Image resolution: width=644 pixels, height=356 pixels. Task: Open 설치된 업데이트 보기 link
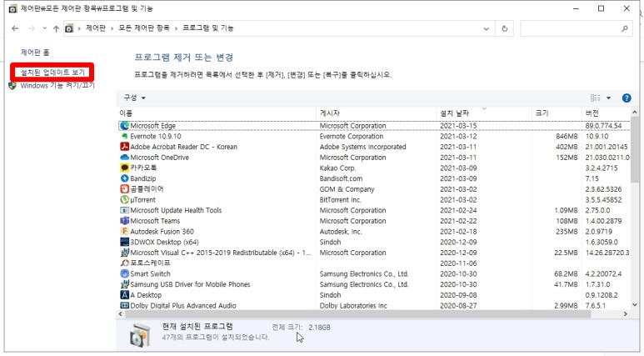coord(53,73)
